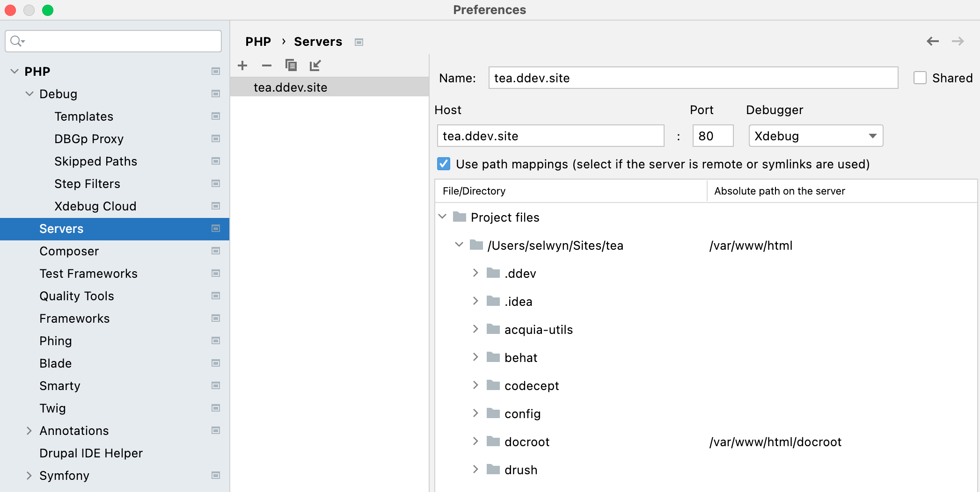The height and width of the screenshot is (492, 980).
Task: Click the project icon on DBGp Proxy row
Action: [216, 138]
